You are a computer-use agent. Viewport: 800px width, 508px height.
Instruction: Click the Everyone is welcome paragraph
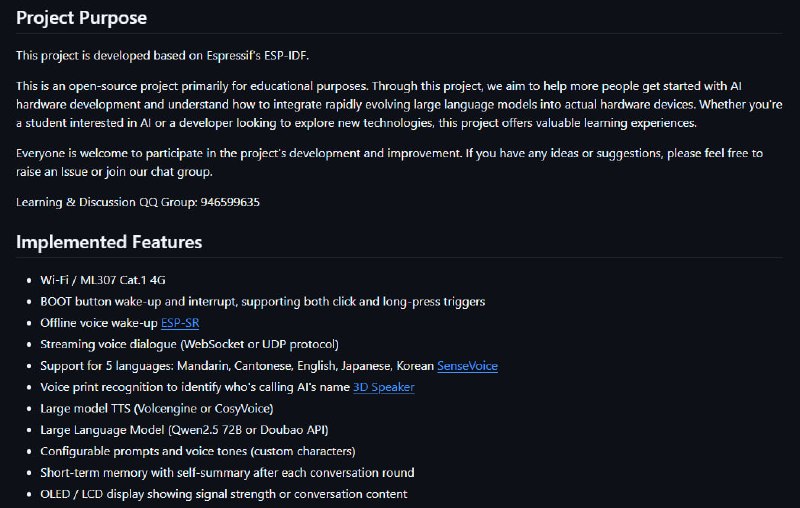coord(389,163)
